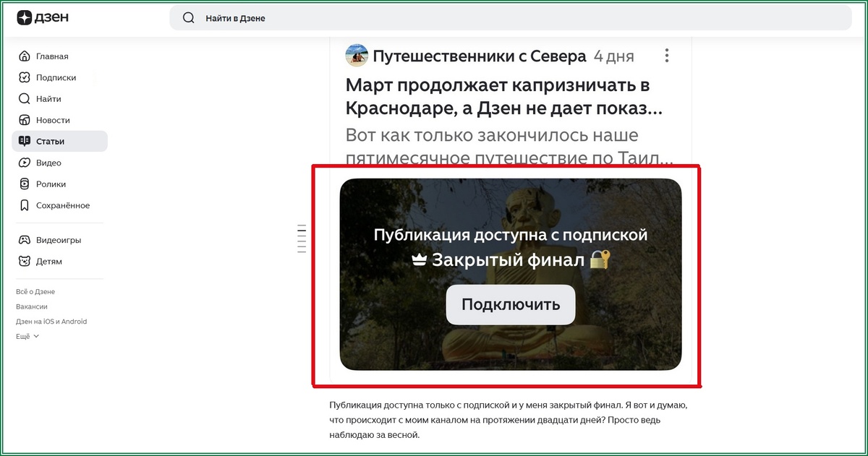The image size is (868, 456).
Task: Select the Видеоигры gamepad icon
Action: [24, 239]
